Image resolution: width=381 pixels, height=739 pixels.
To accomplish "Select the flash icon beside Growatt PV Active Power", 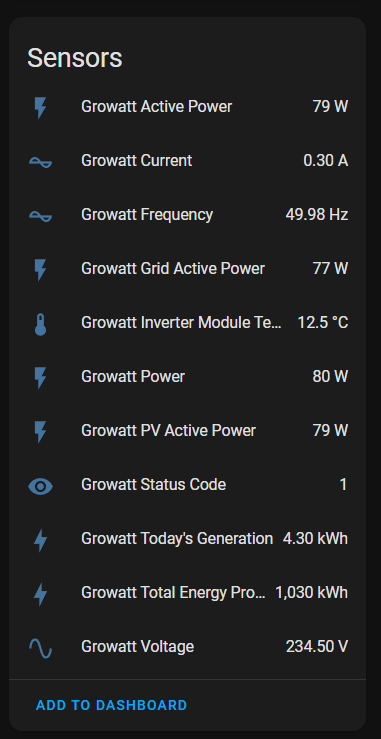I will coord(41,431).
